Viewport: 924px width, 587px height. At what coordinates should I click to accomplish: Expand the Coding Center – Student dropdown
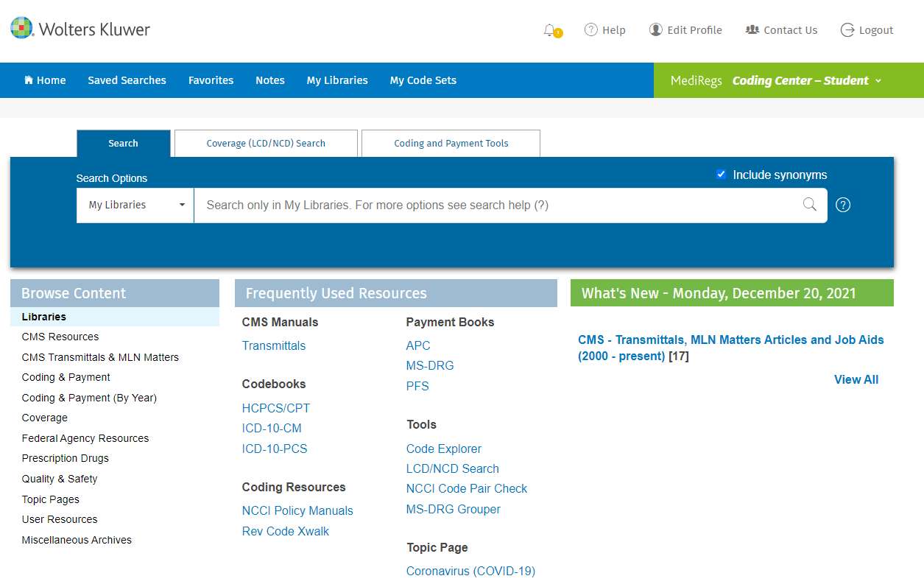click(806, 80)
